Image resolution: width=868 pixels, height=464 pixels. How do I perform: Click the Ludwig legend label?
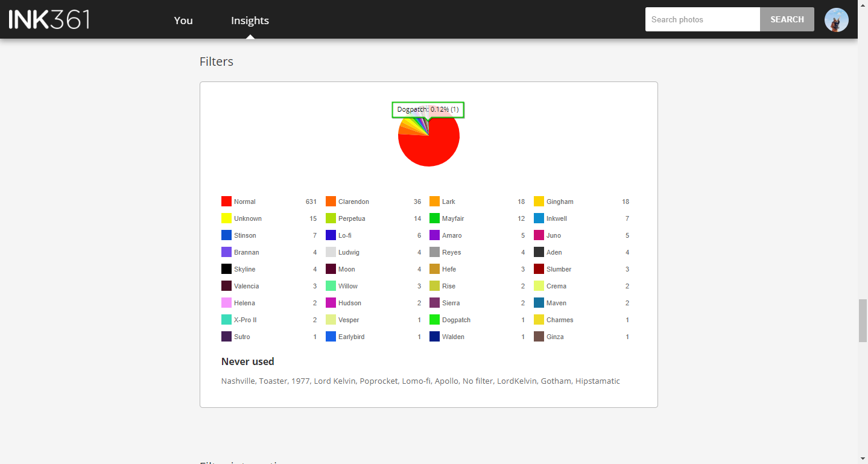click(x=349, y=252)
